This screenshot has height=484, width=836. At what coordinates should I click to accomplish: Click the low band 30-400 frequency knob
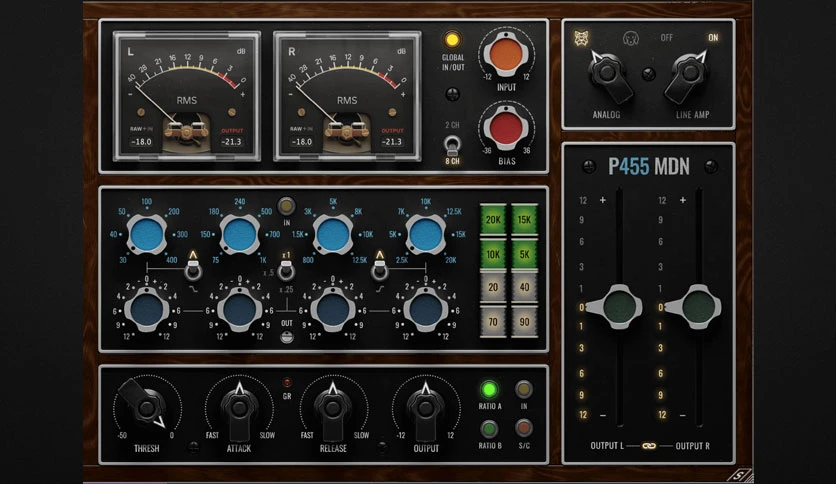146,235
